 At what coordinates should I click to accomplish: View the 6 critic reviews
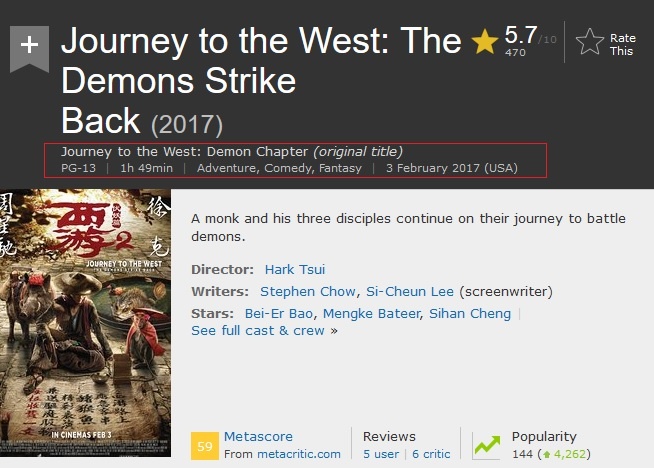point(431,453)
